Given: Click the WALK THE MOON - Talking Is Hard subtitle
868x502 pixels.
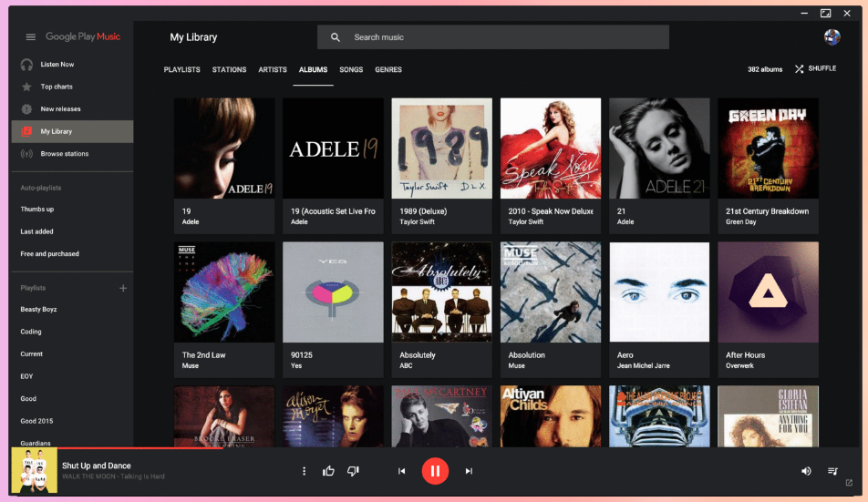Looking at the screenshot, I should (113, 476).
